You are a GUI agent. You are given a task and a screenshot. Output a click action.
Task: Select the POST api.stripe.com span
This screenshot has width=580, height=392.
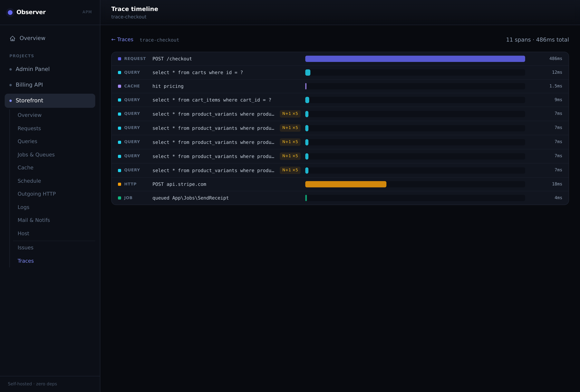click(x=340, y=184)
